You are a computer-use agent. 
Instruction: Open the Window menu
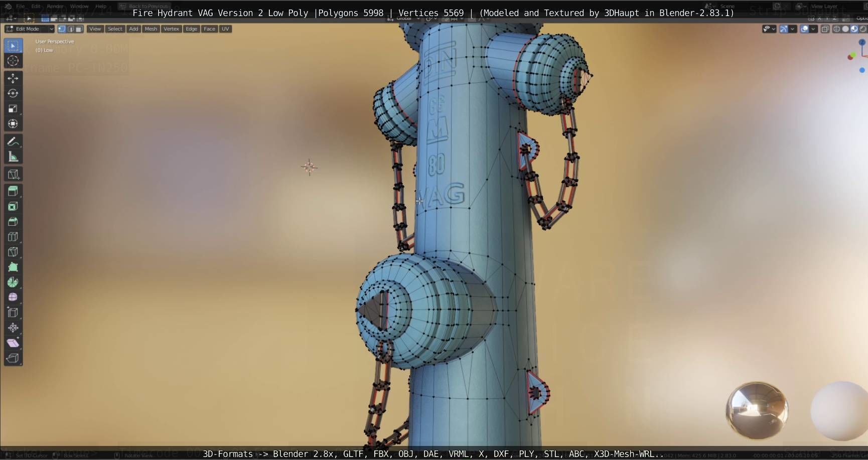[x=79, y=6]
